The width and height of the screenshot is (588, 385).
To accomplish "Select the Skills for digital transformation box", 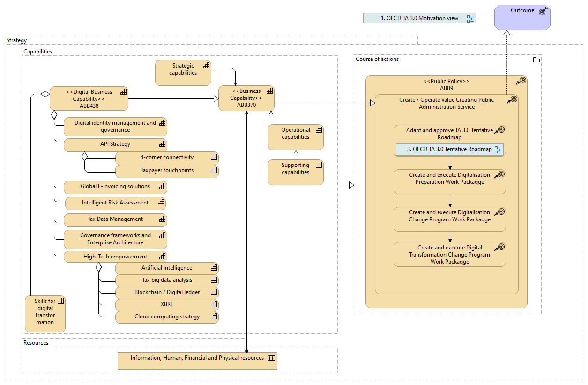I will [x=45, y=314].
